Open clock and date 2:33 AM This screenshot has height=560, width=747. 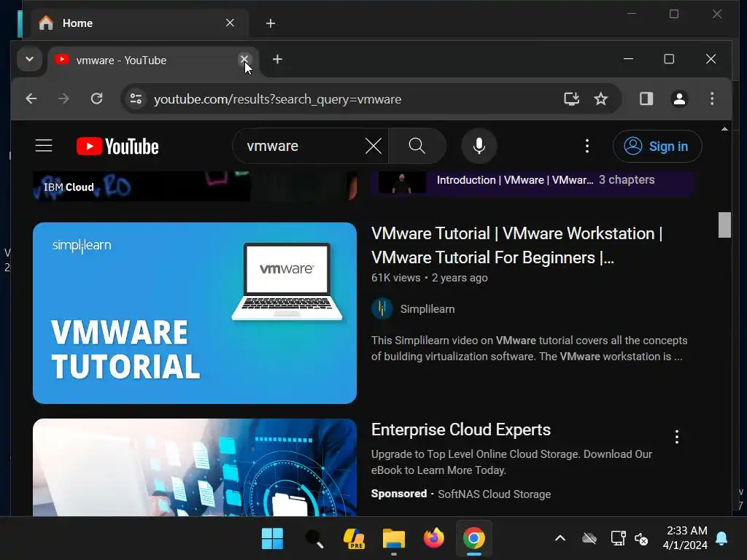[685, 538]
